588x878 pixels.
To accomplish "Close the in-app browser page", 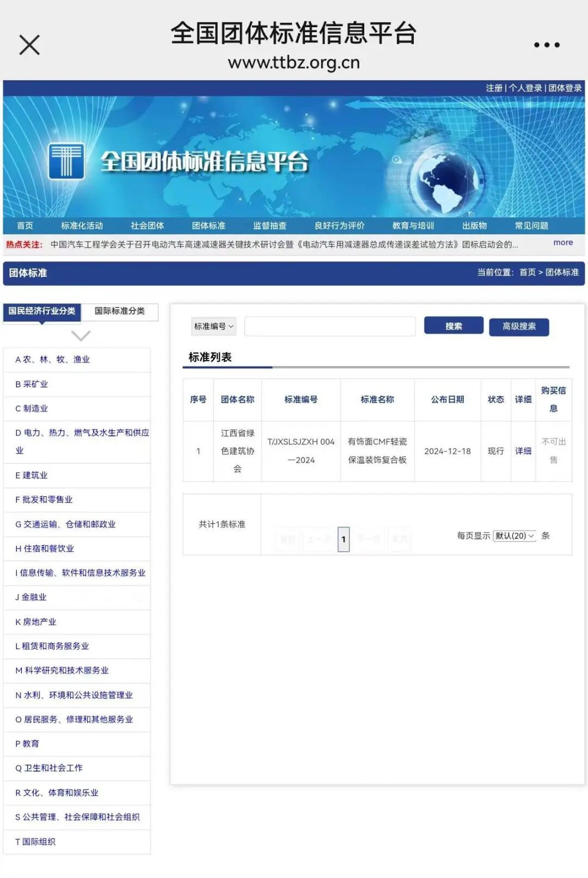I will click(29, 45).
